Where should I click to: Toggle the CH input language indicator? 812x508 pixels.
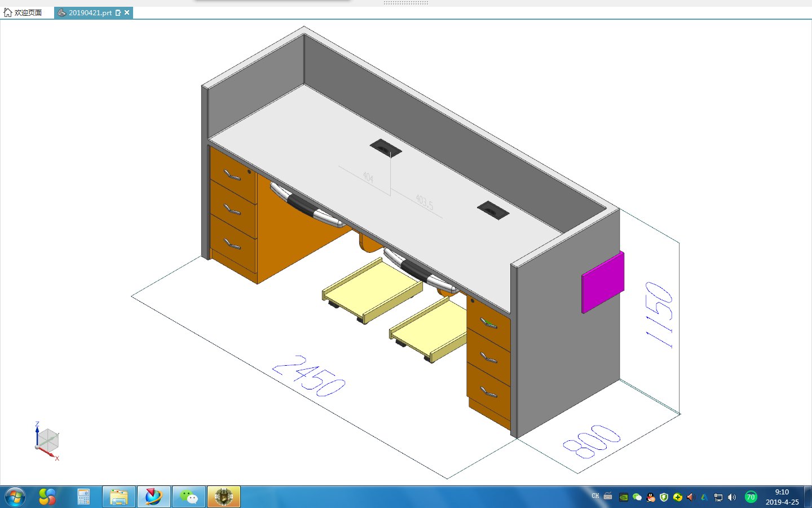(x=595, y=496)
